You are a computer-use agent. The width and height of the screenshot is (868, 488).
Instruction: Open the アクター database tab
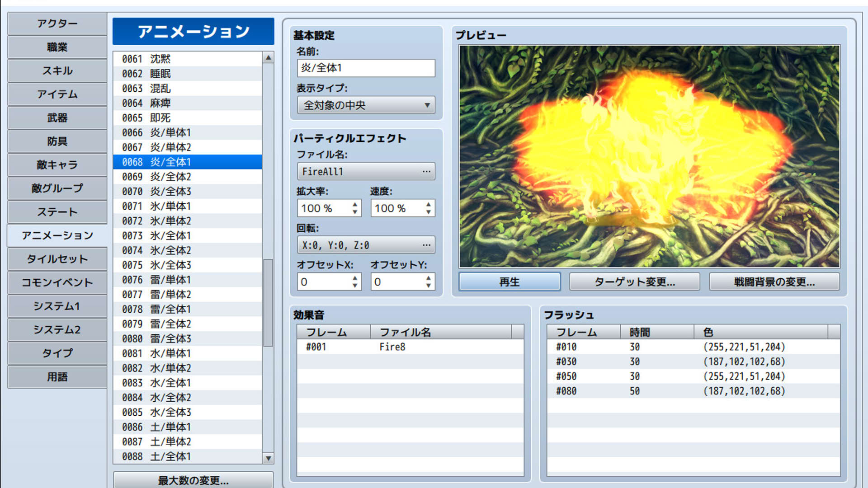[x=57, y=23]
